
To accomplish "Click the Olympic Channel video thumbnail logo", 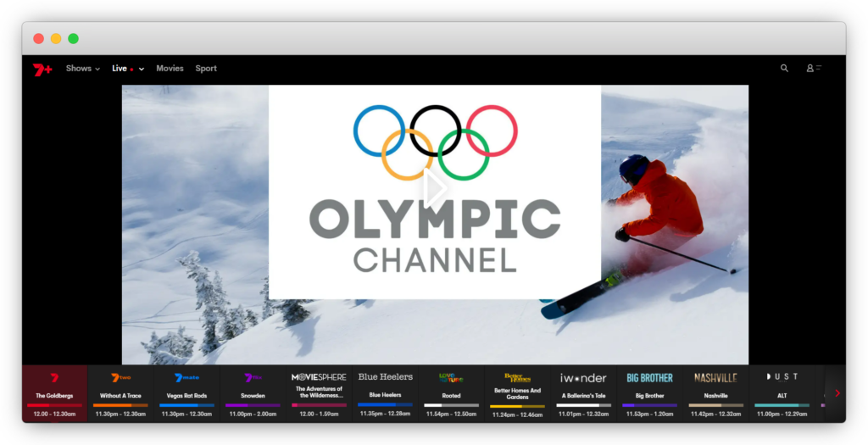I will point(435,192).
